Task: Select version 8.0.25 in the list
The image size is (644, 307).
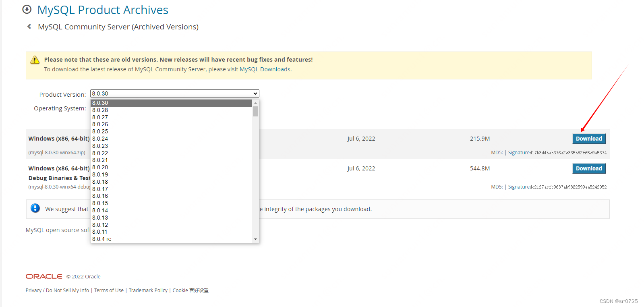Action: [171, 132]
